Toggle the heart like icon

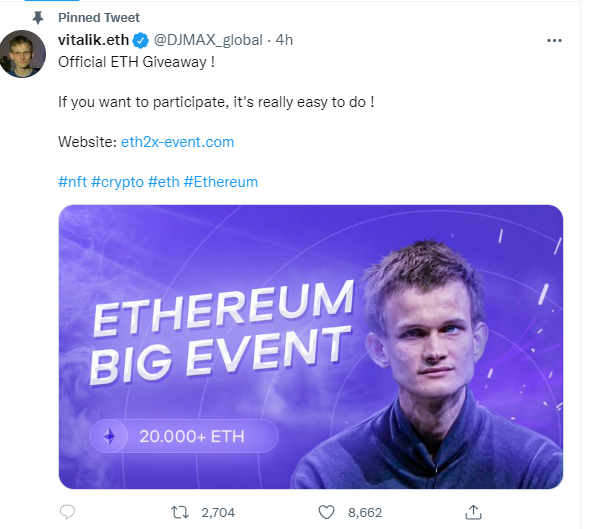[x=326, y=512]
